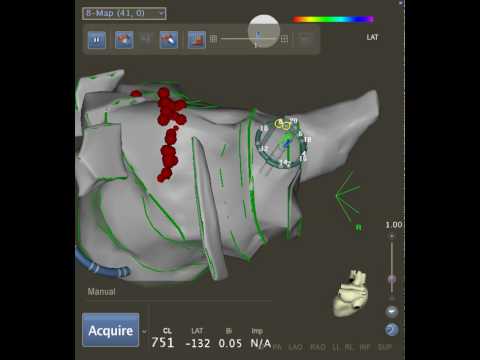Open the dropdown arrow beside Acquire
480x360 pixels.
click(144, 332)
